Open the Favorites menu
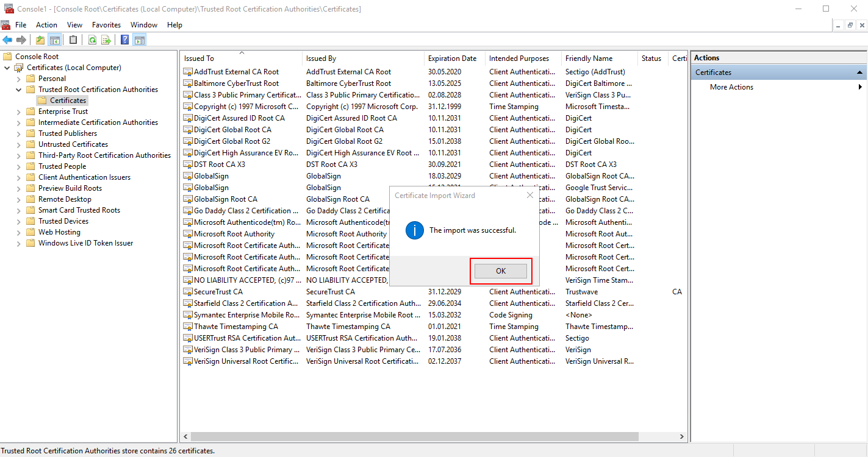 (106, 25)
